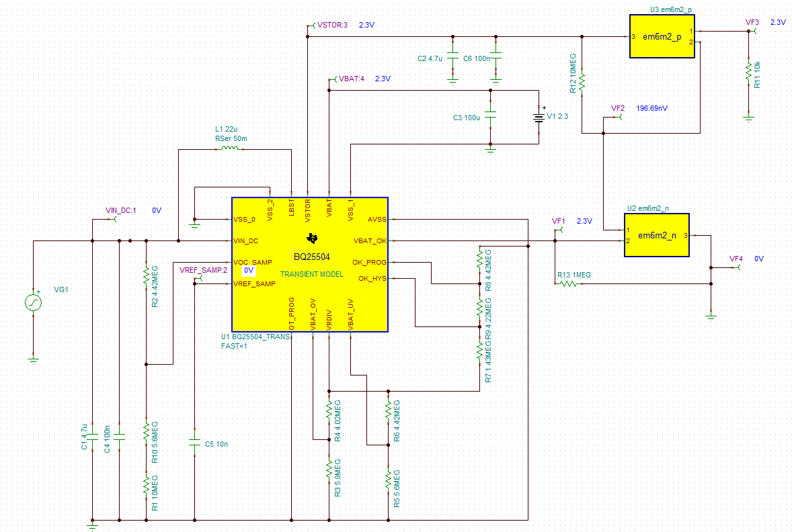
Task: Click the OT_PROG pin label
Action: coord(291,314)
